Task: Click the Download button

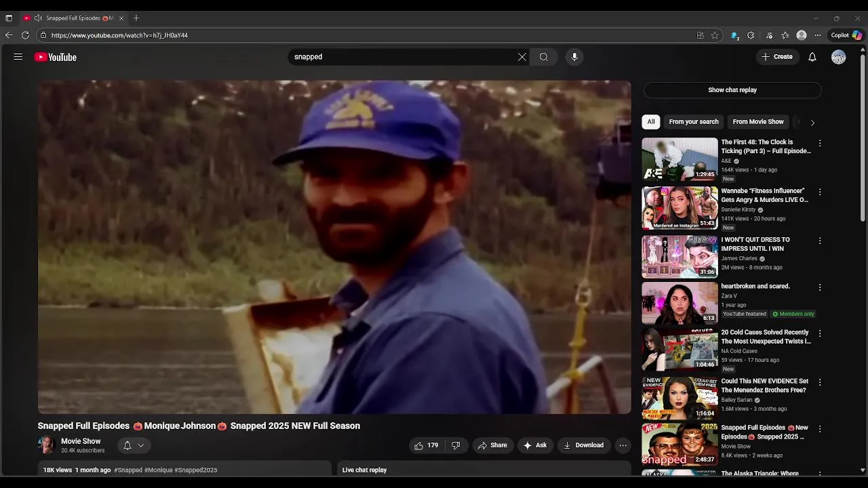Action: coord(584,445)
